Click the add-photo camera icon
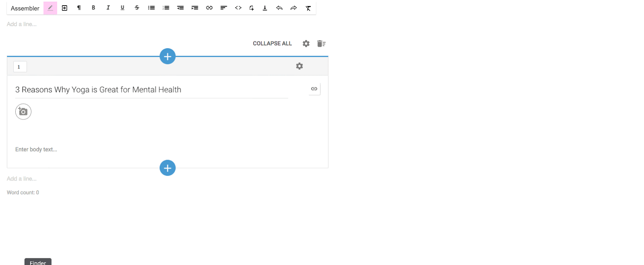The height and width of the screenshot is (265, 644). (23, 112)
